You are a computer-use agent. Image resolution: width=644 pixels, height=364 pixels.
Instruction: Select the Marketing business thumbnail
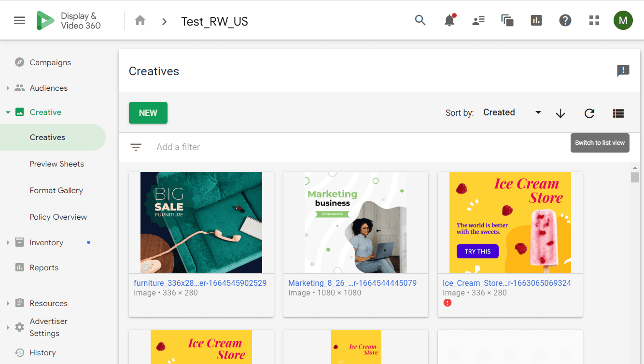coord(356,223)
